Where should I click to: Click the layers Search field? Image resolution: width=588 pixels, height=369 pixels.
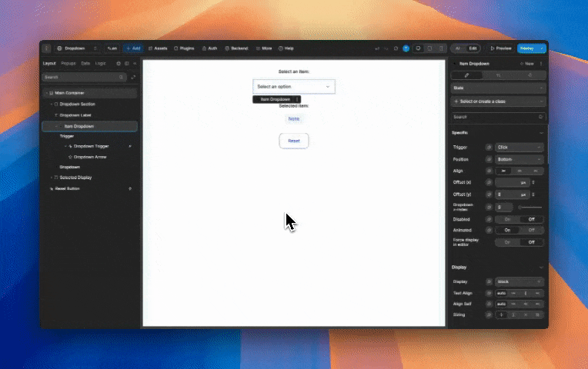click(x=84, y=77)
